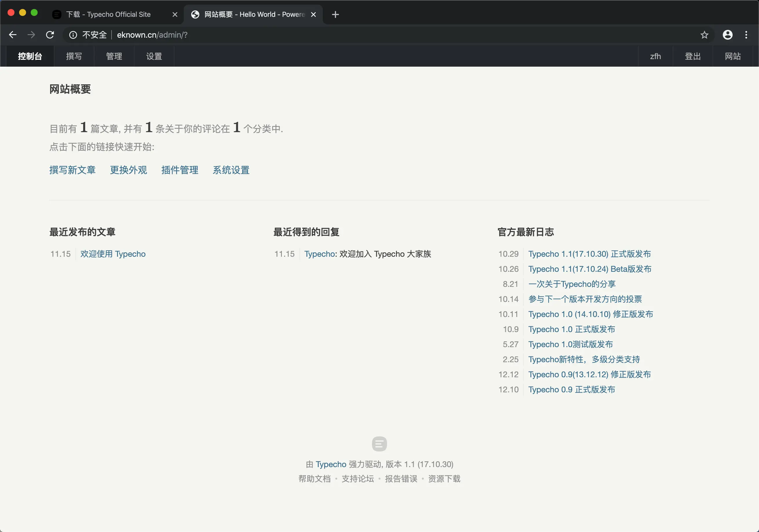
Task: Open a new tab with plus icon
Action: point(335,14)
